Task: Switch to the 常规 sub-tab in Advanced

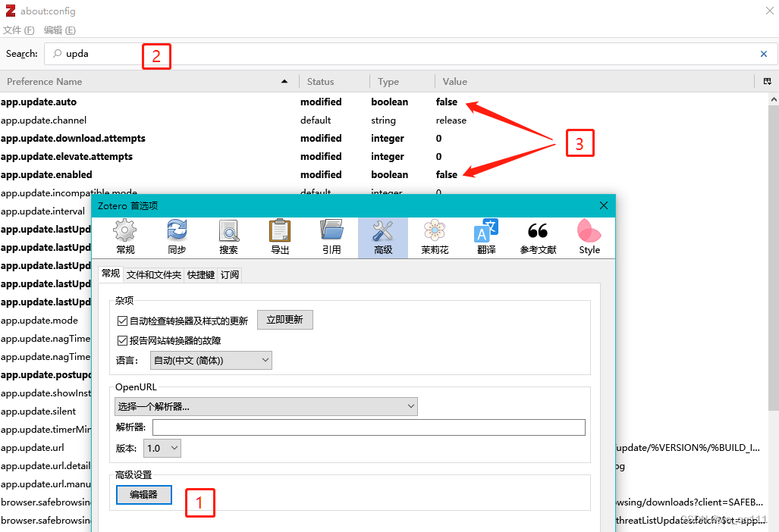Action: click(x=110, y=274)
